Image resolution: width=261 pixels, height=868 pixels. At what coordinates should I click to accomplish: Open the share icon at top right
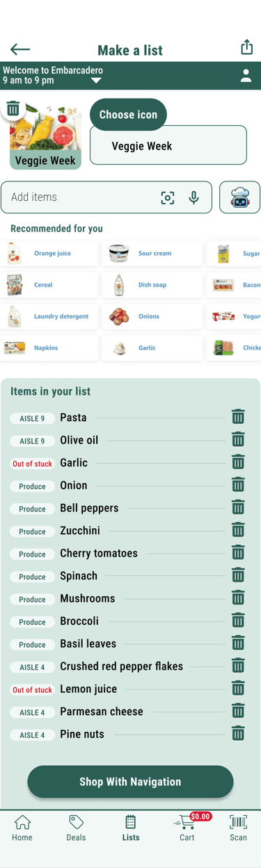[246, 47]
